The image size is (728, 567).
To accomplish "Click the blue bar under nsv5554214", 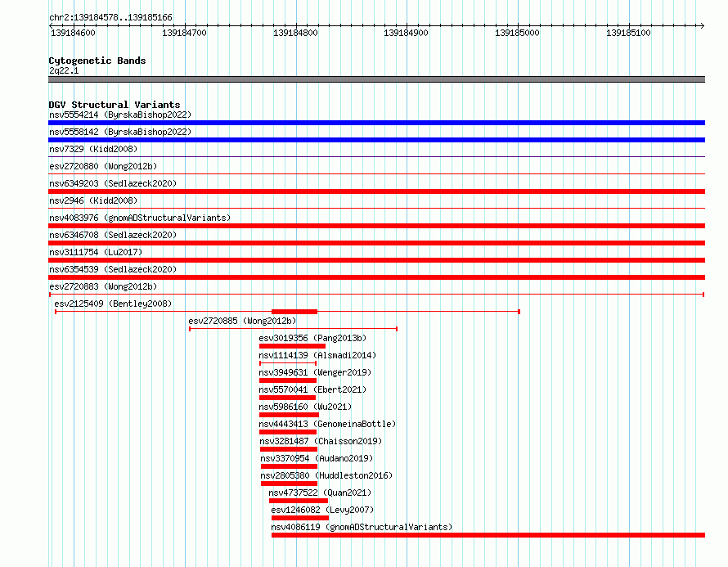I will pos(376,123).
